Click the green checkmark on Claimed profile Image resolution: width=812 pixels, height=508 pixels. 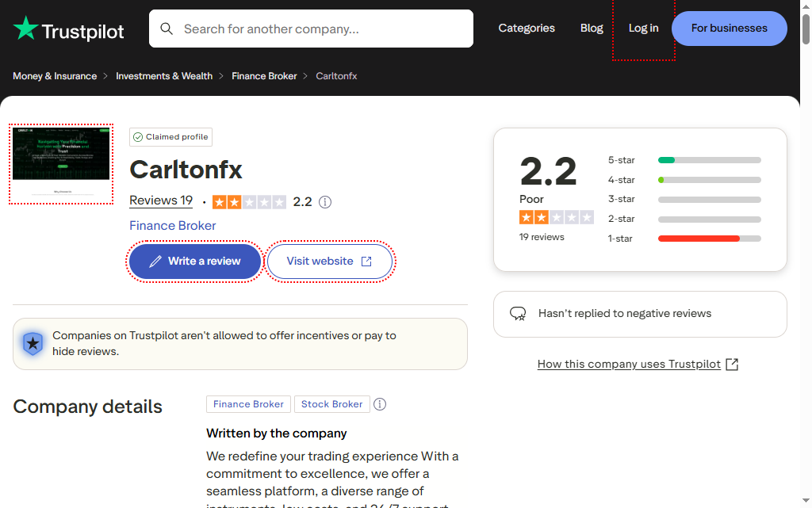[138, 137]
